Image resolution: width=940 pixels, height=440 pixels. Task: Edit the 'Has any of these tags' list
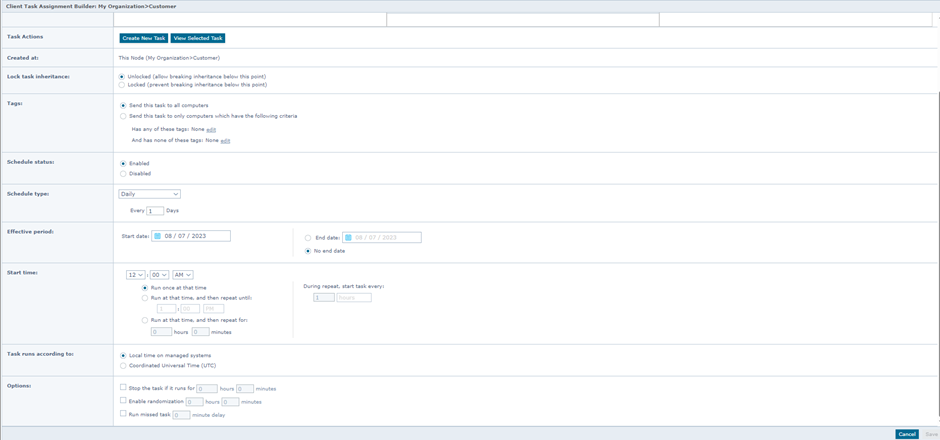[211, 129]
